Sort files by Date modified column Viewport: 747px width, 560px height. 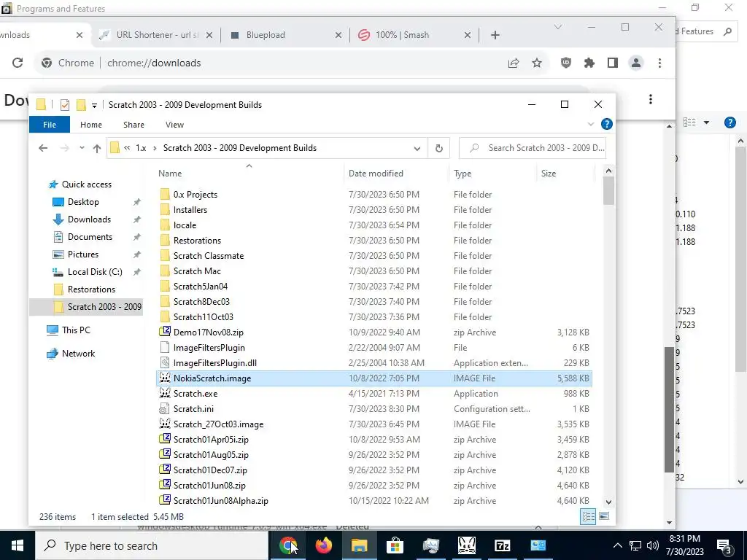(396, 174)
